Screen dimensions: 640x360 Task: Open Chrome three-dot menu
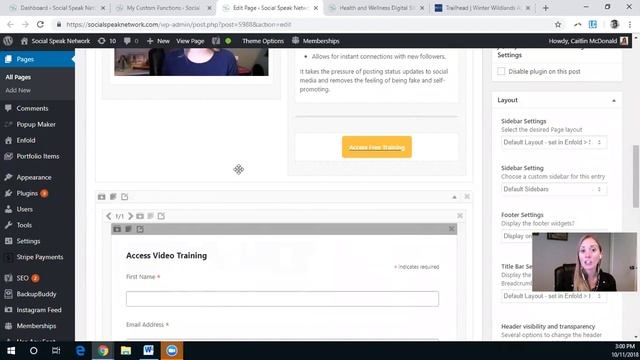(630, 24)
